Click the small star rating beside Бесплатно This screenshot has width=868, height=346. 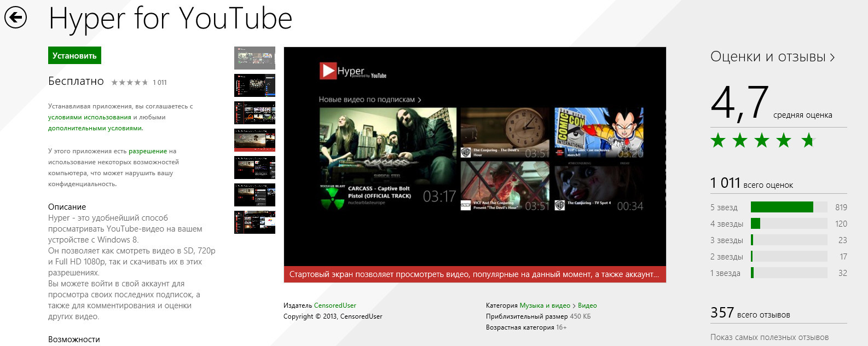(130, 83)
